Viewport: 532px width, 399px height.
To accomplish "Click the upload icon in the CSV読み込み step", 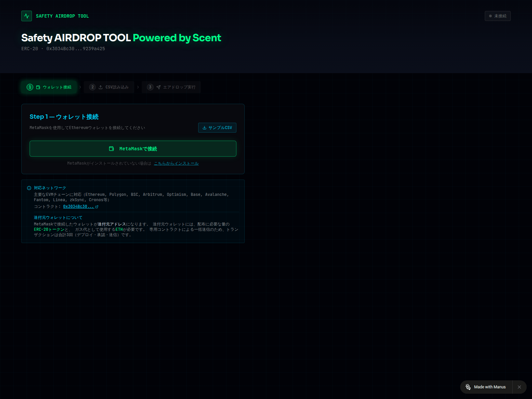I will coord(100,87).
